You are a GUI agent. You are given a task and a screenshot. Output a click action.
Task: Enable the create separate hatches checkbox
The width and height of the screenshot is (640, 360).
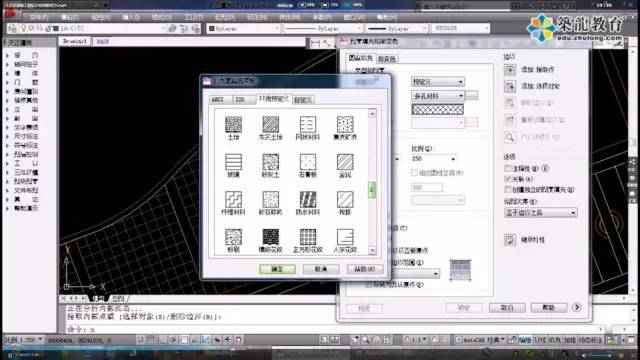click(508, 189)
